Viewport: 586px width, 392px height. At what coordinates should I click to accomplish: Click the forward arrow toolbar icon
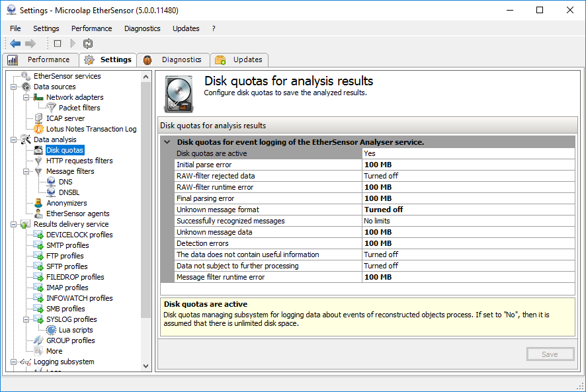point(30,44)
